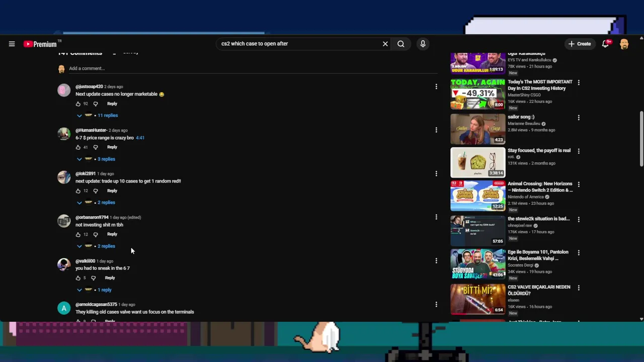
Task: Dislike the comment by @orbanaron9794
Action: click(96, 234)
